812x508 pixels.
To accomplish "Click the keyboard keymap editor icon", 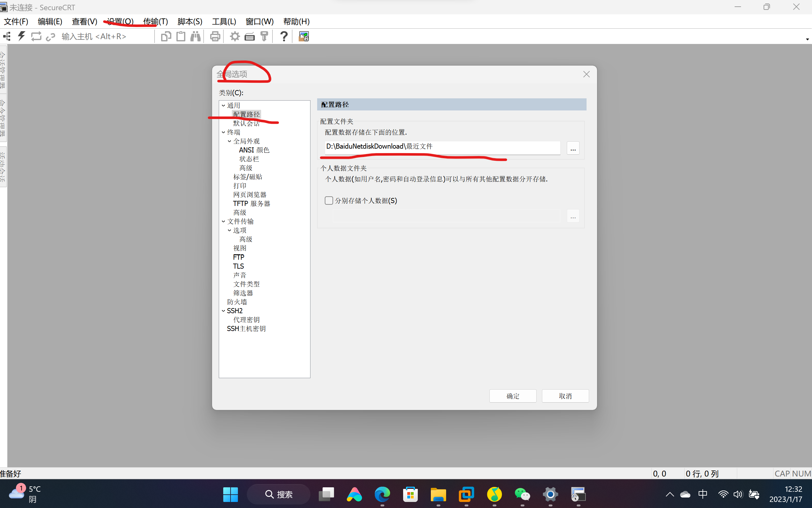I will pyautogui.click(x=249, y=36).
